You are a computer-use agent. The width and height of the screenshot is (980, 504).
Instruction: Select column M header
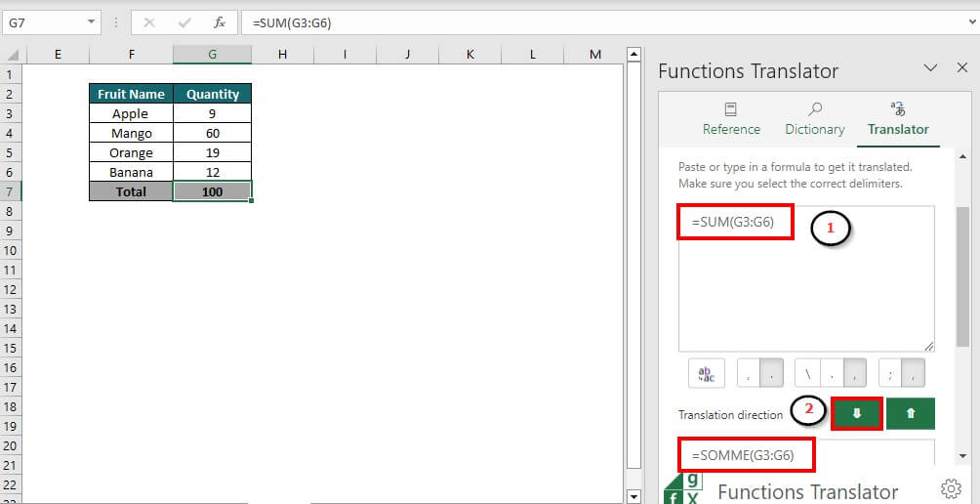coord(595,55)
